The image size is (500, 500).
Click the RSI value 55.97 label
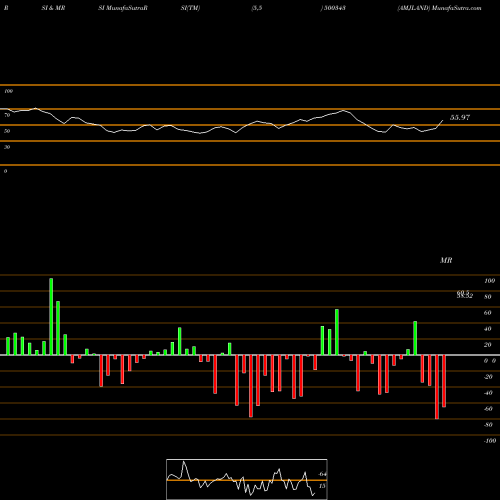pos(460,117)
